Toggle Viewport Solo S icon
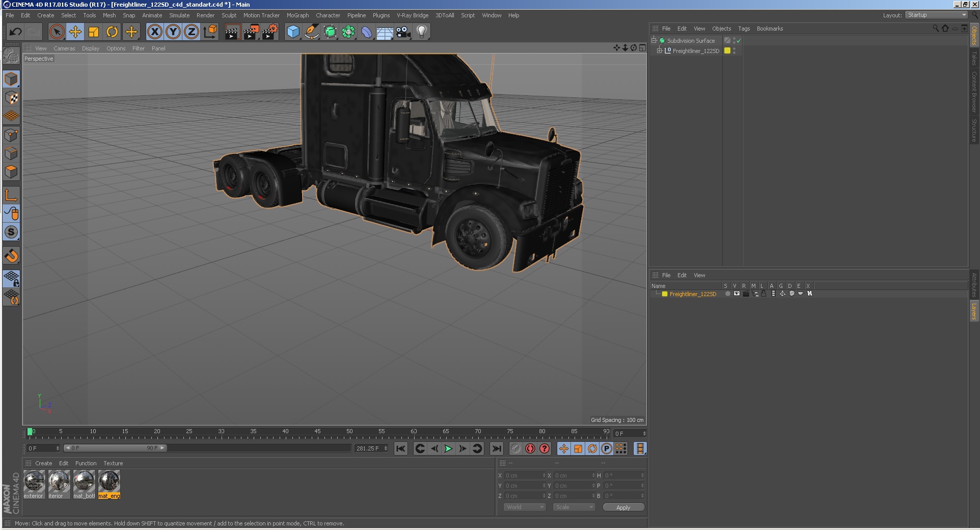This screenshot has height=530, width=980. tap(11, 232)
